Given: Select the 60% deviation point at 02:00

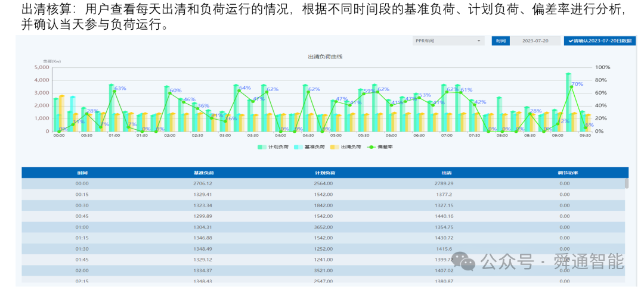Looking at the screenshot, I should point(169,93).
